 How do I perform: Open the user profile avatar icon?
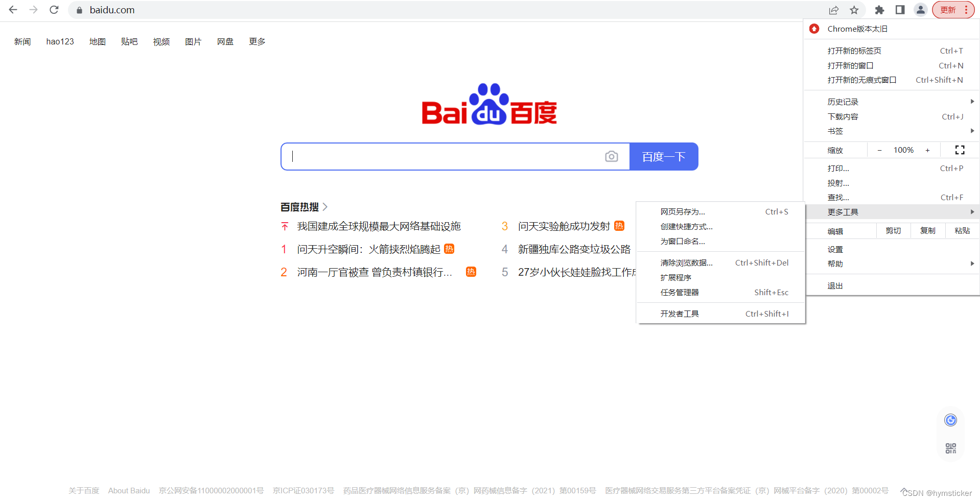click(920, 10)
